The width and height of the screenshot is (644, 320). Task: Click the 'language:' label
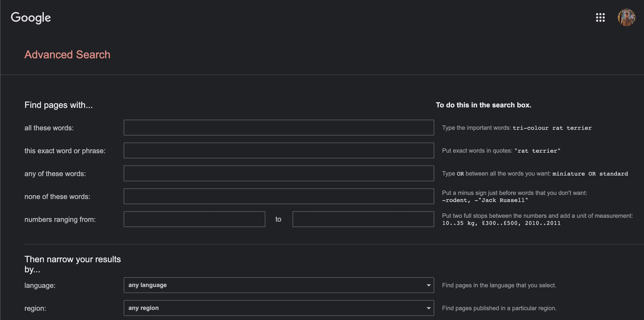coord(40,285)
